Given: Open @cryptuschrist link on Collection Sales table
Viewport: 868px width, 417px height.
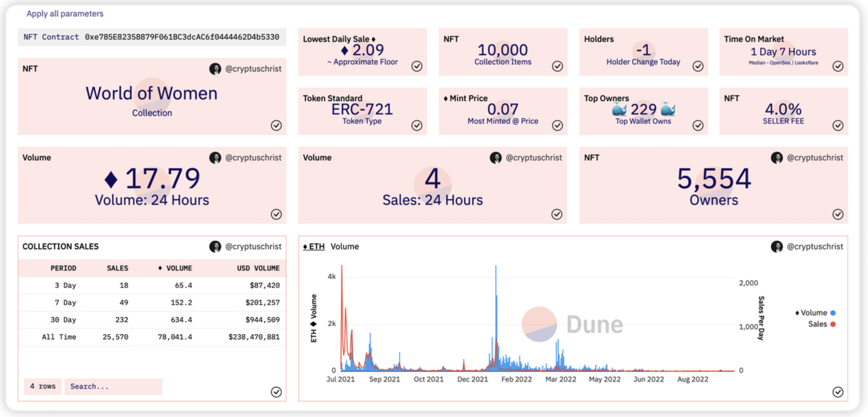Looking at the screenshot, I should click(253, 246).
